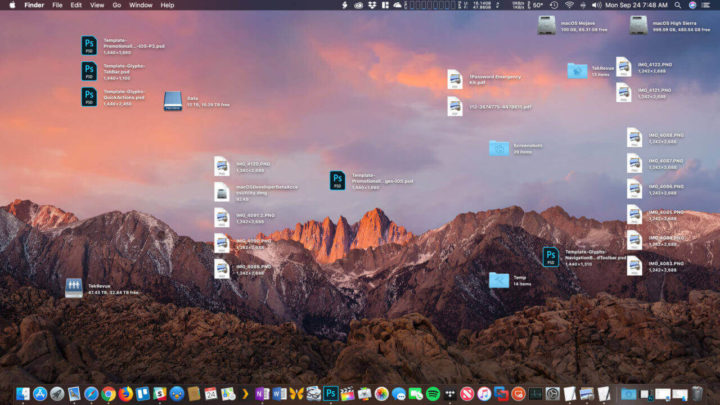Open the Go menu
This screenshot has height=405, width=720.
[117, 5]
